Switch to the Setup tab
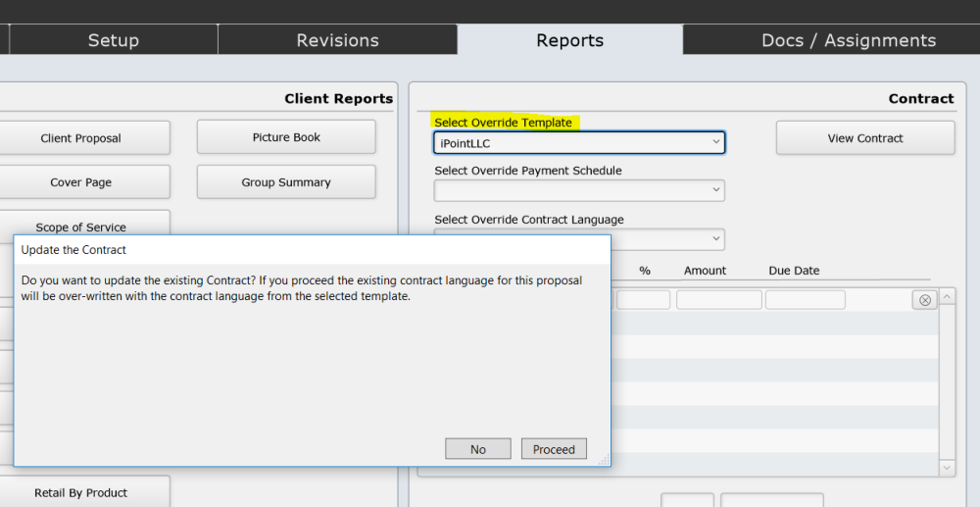980x507 pixels. [x=113, y=40]
